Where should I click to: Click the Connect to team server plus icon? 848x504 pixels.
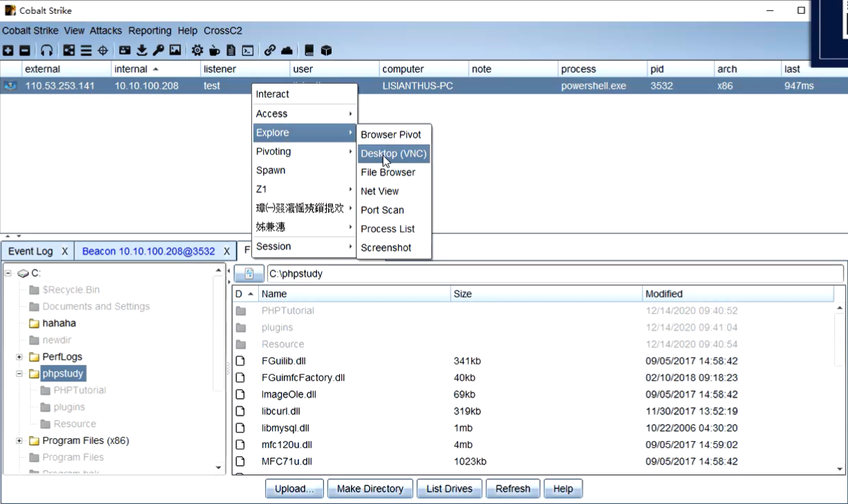pos(8,51)
